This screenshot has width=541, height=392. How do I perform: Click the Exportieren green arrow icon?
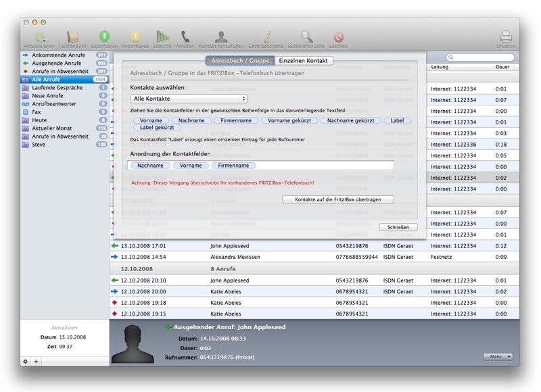pos(104,36)
